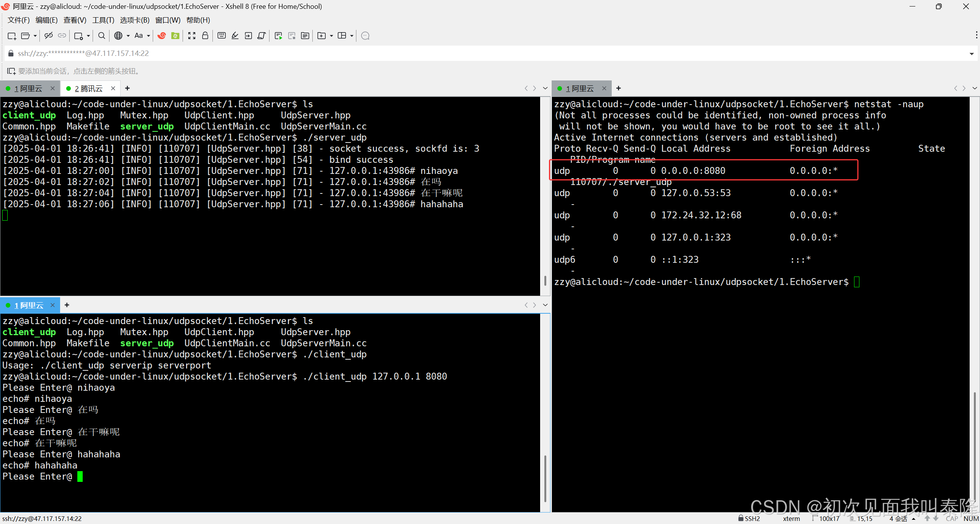This screenshot has width=980, height=524.
Task: Click the on-screen keyboard toolbar icon
Action: [x=221, y=36]
